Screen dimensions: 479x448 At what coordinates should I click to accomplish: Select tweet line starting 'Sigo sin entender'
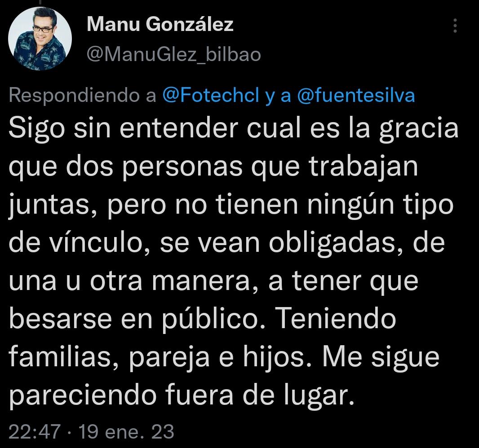(x=234, y=129)
